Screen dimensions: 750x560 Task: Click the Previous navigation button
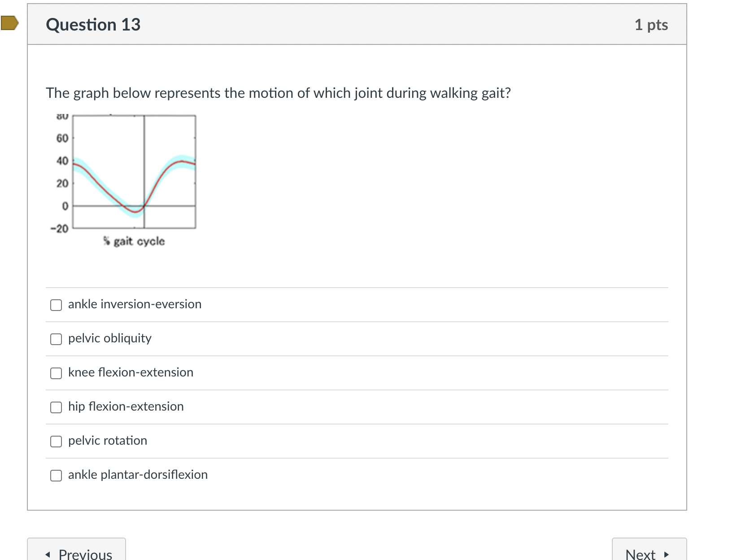pos(77,553)
